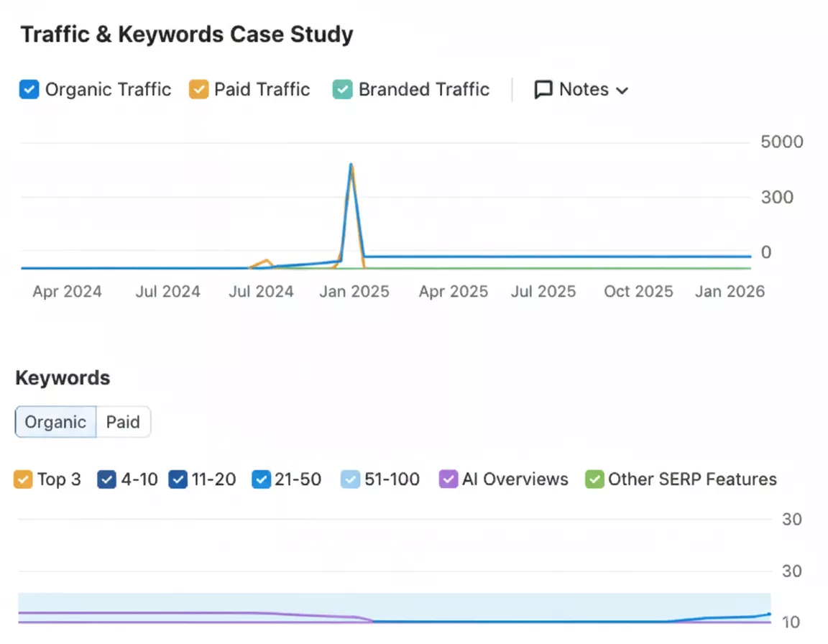
Task: Click the Notes speech bubble icon
Action: 544,90
